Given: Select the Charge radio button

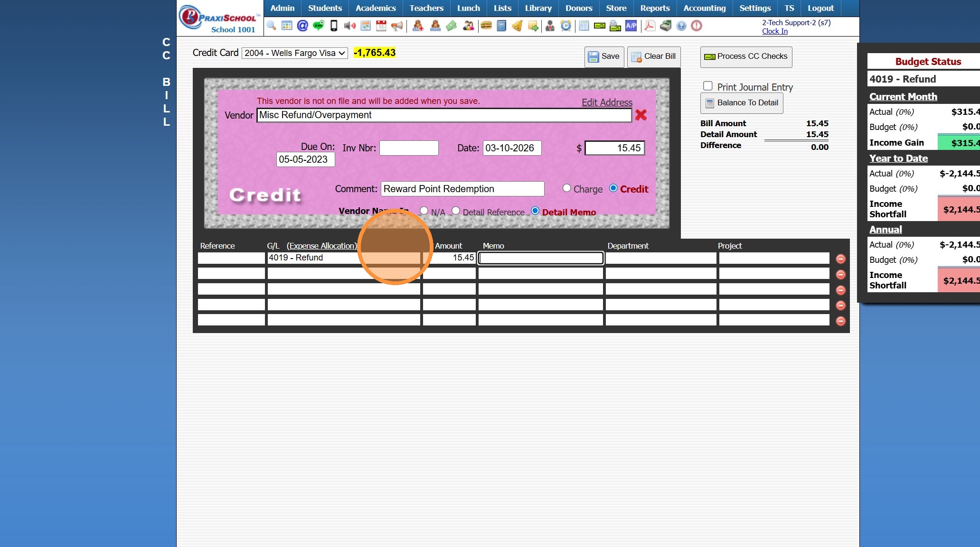Looking at the screenshot, I should click(566, 188).
